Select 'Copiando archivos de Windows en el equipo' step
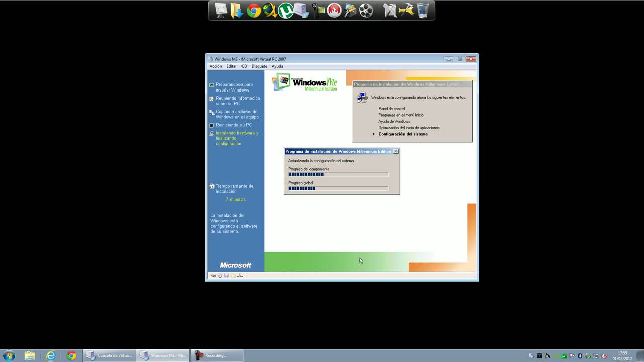The width and height of the screenshot is (644, 362). tap(237, 114)
